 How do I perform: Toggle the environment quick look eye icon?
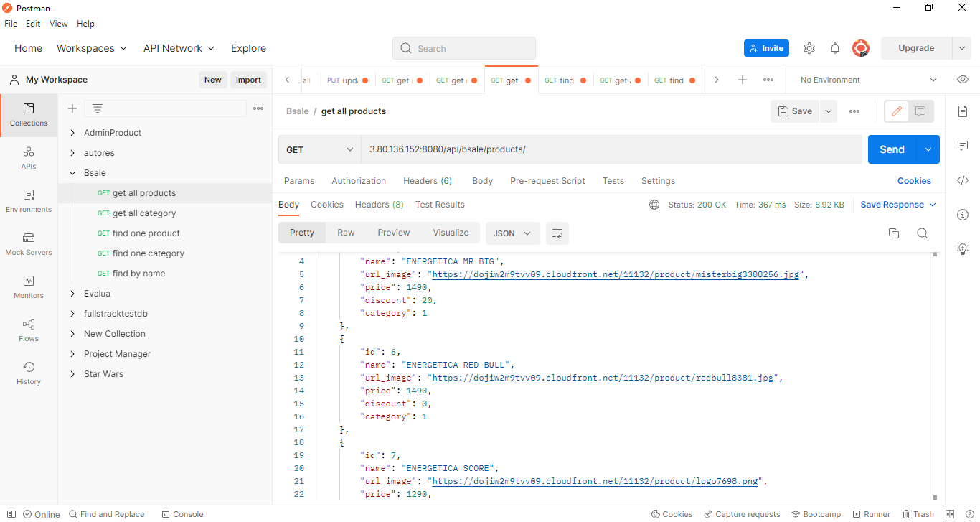pos(962,79)
